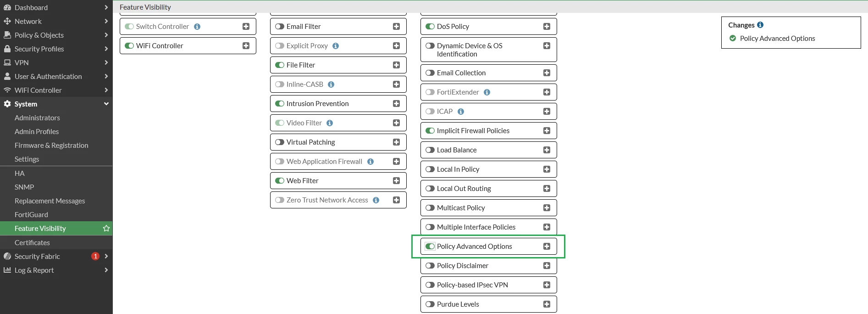
Task: Enable the Email Filter toggle
Action: (280, 27)
